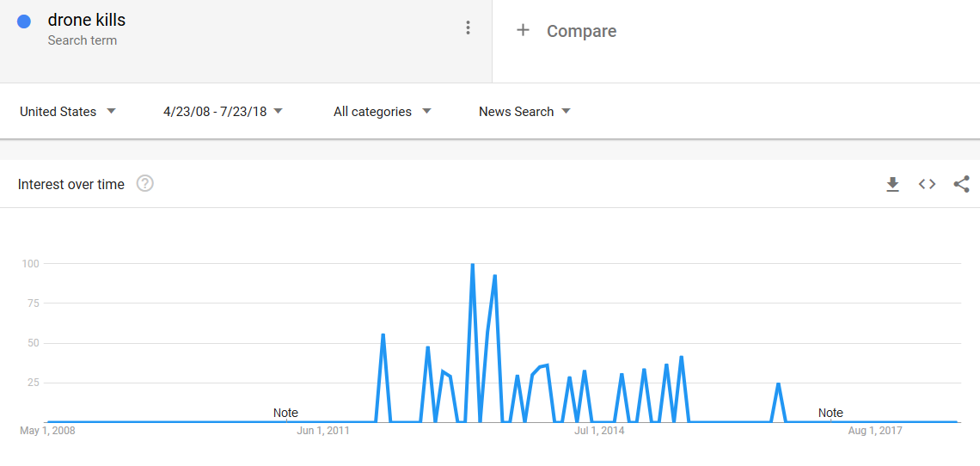Open the embed code icon

tap(927, 184)
